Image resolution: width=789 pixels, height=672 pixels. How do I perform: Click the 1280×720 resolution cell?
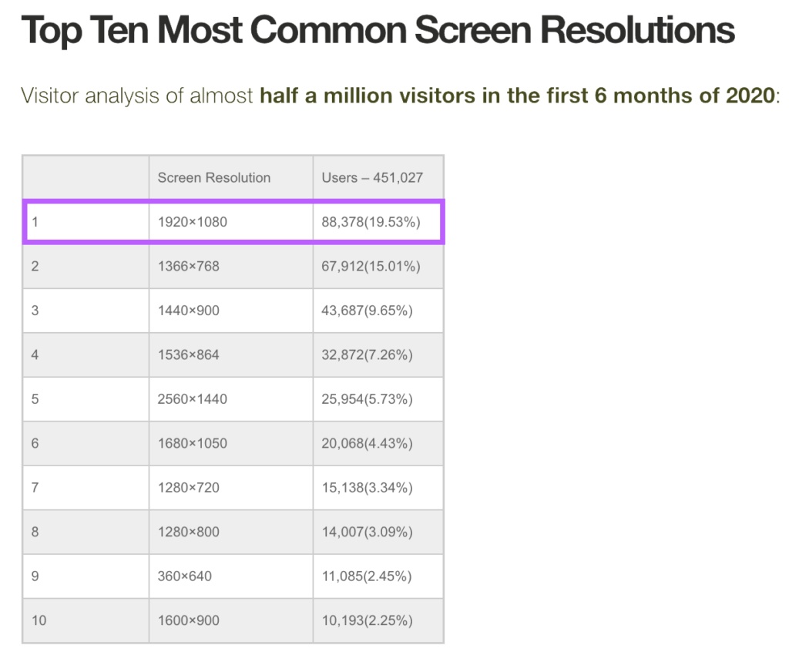[x=189, y=488]
